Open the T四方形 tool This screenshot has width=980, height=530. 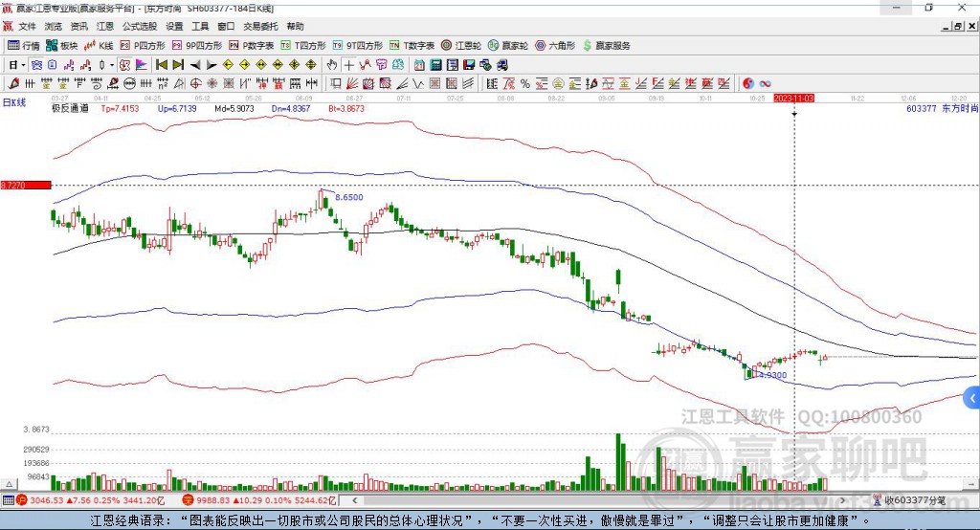click(303, 46)
